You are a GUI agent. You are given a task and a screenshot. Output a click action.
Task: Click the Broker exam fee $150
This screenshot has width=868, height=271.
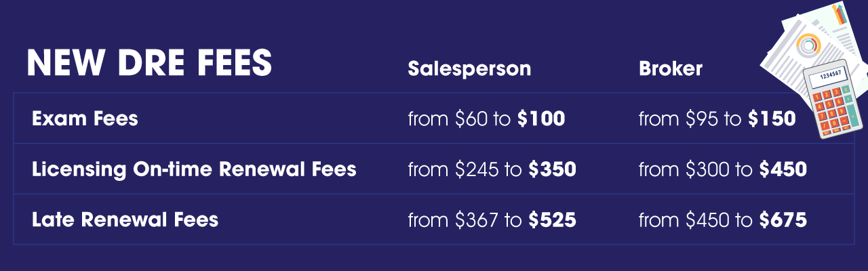(x=771, y=119)
